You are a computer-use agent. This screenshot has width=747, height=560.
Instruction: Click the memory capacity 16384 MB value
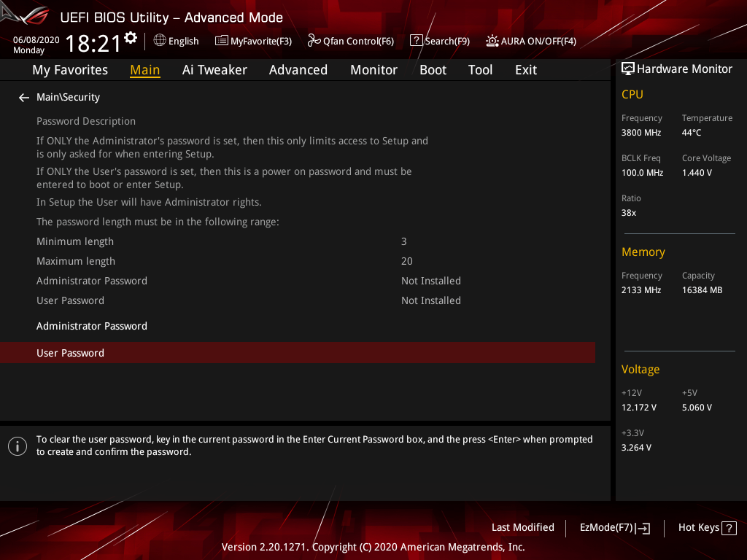(x=703, y=290)
